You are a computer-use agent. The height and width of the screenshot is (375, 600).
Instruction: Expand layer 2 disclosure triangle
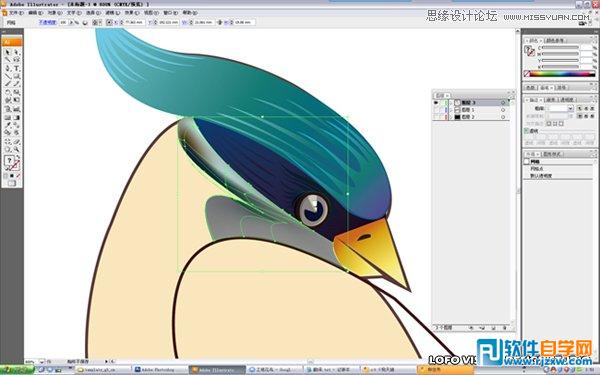451,117
